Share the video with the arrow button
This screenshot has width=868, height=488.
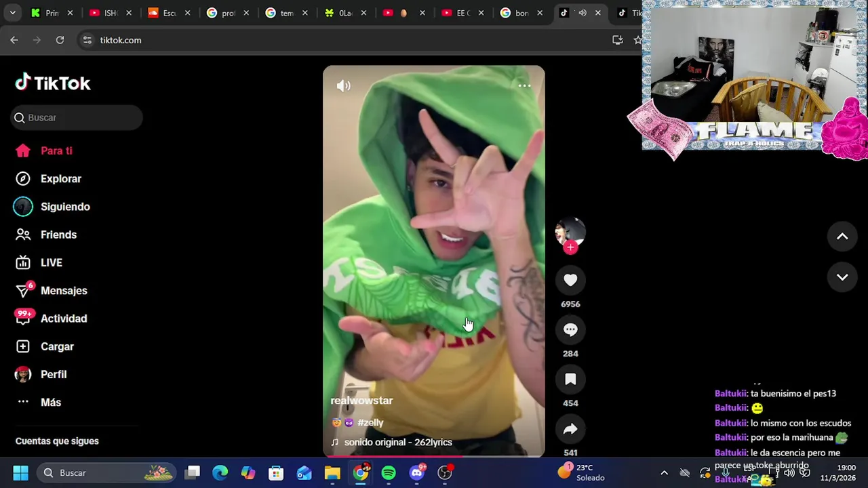point(570,428)
